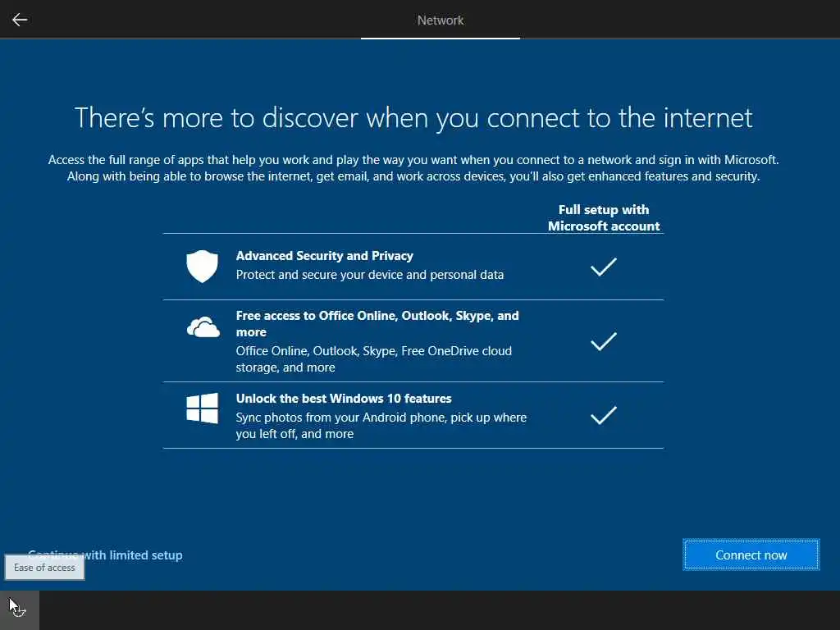
Task: Click 'Unlock the best Windows 10 features' title
Action: 344,399
